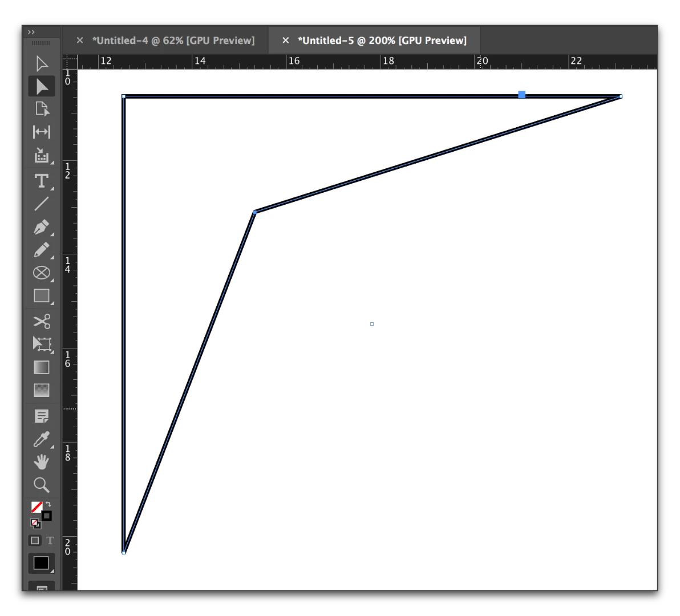The width and height of the screenshot is (680, 616).
Task: Select the Zoom tool
Action: [42, 485]
